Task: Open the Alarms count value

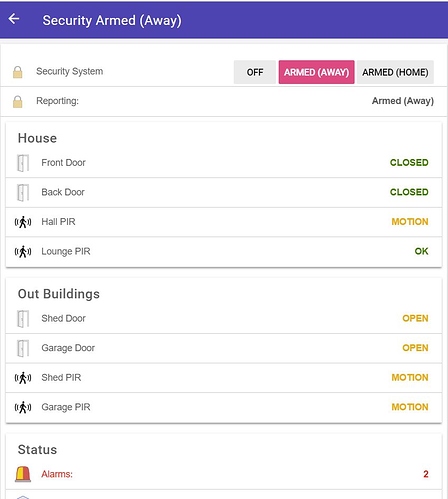Action: point(426,474)
